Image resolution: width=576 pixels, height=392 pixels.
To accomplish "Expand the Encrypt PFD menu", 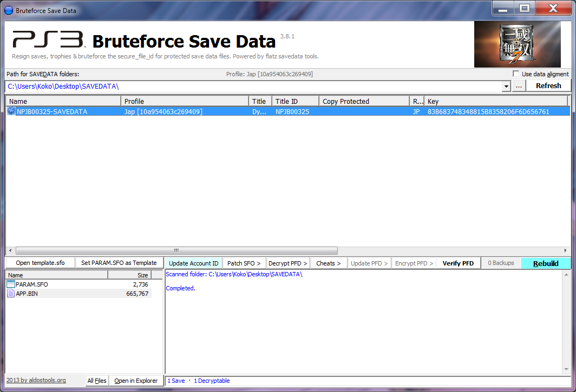I will click(x=414, y=263).
